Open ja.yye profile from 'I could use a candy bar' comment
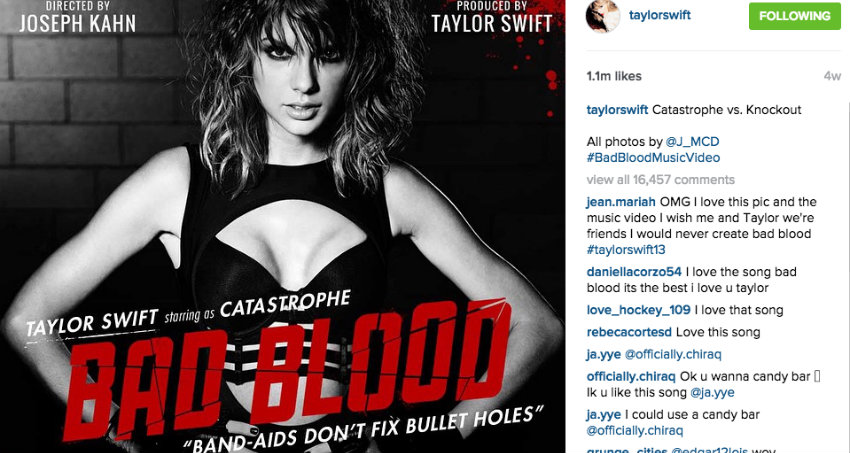Viewport: 850px width, 453px height. (x=603, y=415)
